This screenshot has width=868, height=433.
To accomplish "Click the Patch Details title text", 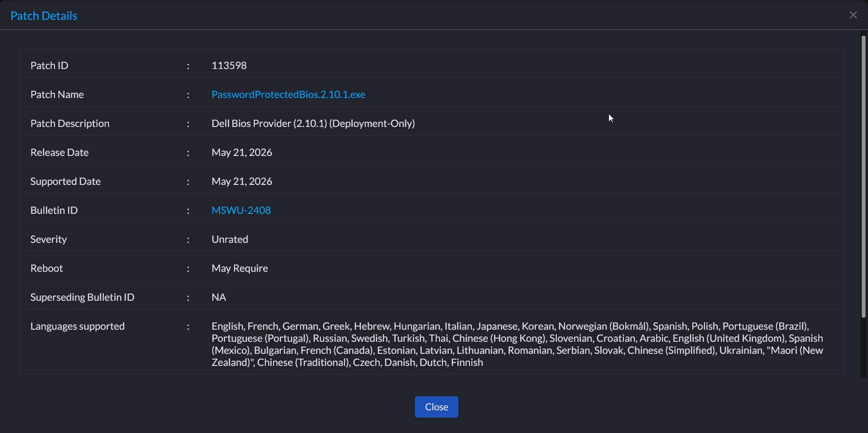I will coord(44,16).
